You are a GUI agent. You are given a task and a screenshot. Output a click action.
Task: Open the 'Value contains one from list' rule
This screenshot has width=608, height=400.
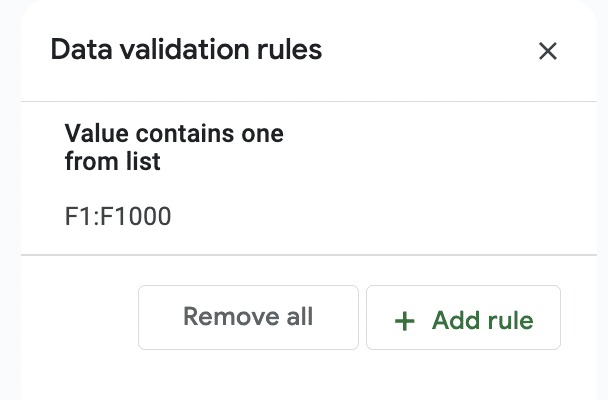pyautogui.click(x=309, y=178)
